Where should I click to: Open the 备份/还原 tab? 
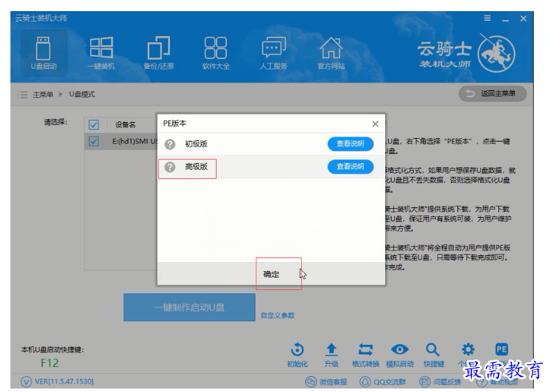point(159,53)
